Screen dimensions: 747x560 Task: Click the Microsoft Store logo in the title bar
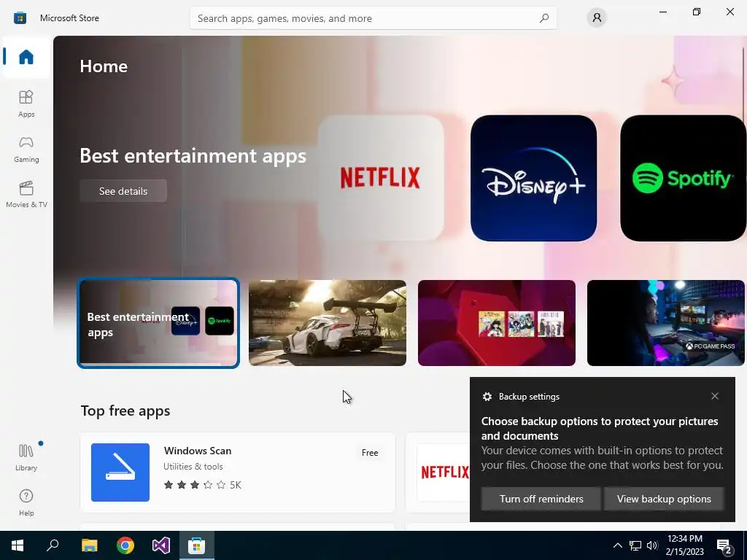20,18
